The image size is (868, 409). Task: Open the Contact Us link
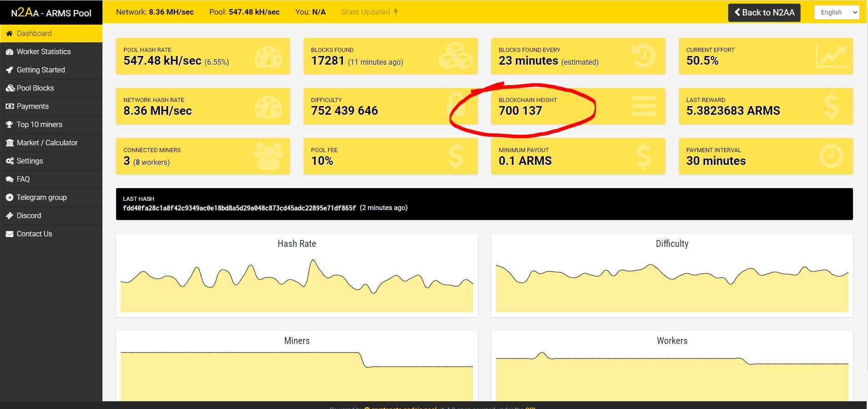point(51,234)
